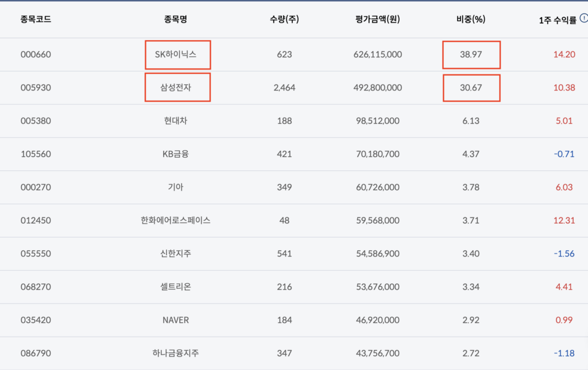
Task: Click the 14.20 weekly return value
Action: tap(564, 54)
